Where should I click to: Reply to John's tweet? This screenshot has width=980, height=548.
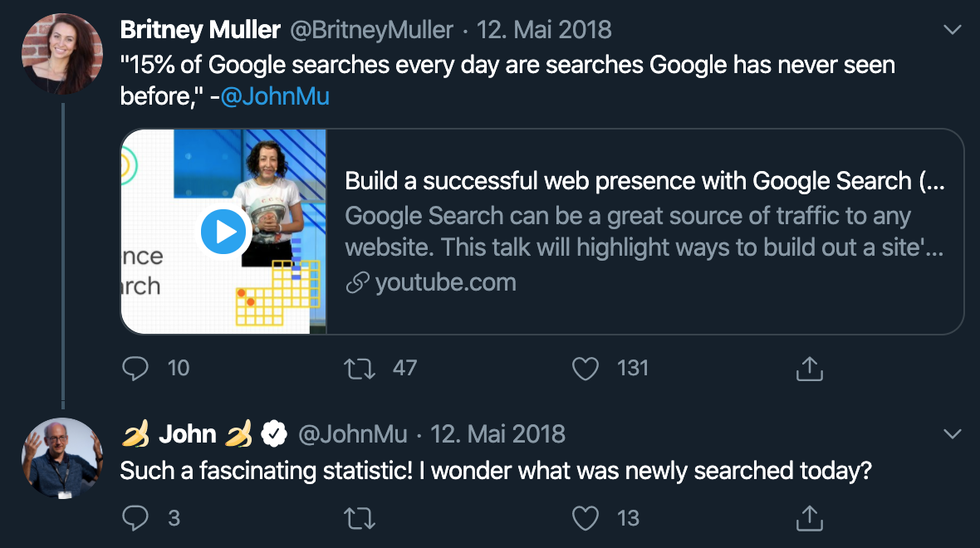click(135, 518)
